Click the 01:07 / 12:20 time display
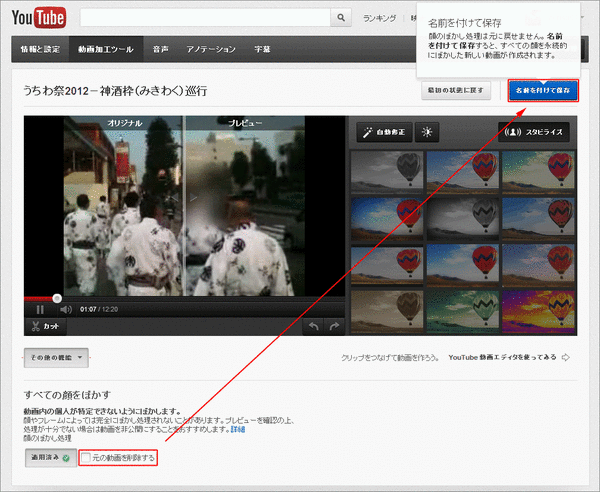The width and height of the screenshot is (600, 492). [99, 309]
